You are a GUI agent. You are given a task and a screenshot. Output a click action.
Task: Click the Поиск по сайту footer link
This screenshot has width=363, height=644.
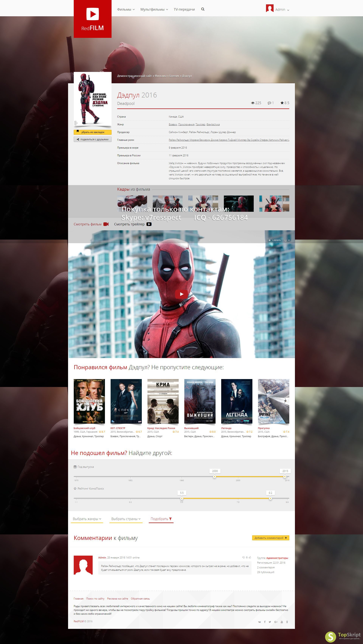point(95,599)
